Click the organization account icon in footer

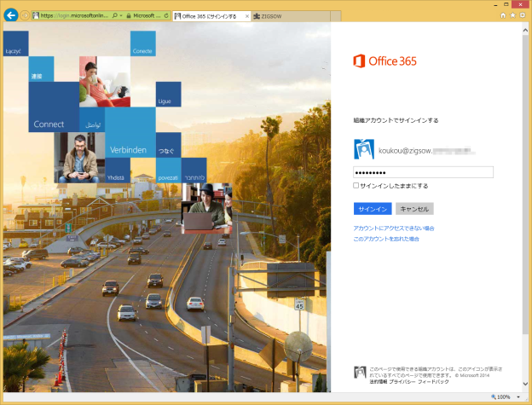360,372
